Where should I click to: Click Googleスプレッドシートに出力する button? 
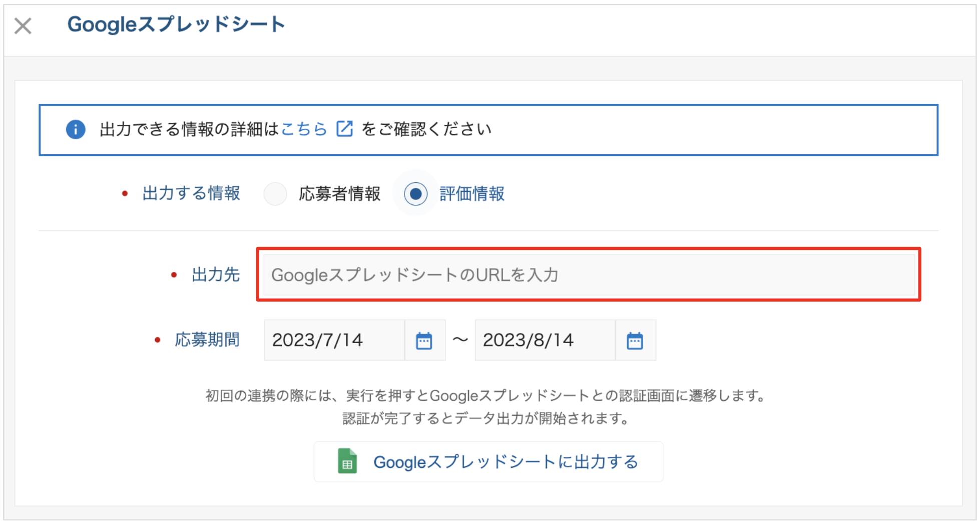488,462
